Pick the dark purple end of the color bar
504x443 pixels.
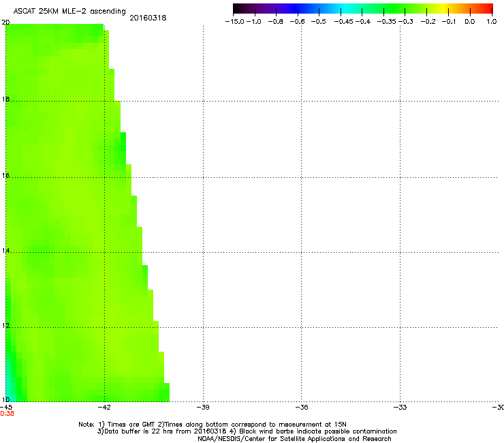pyautogui.click(x=240, y=9)
